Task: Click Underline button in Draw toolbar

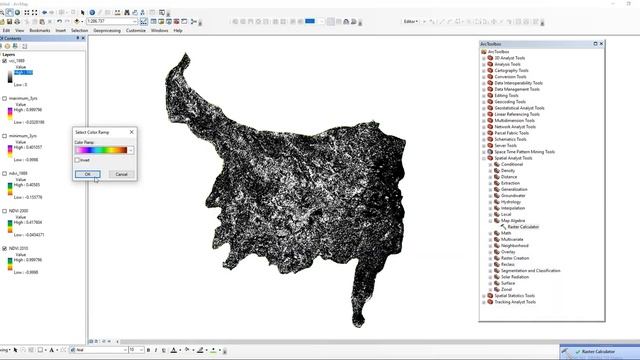Action: point(164,350)
